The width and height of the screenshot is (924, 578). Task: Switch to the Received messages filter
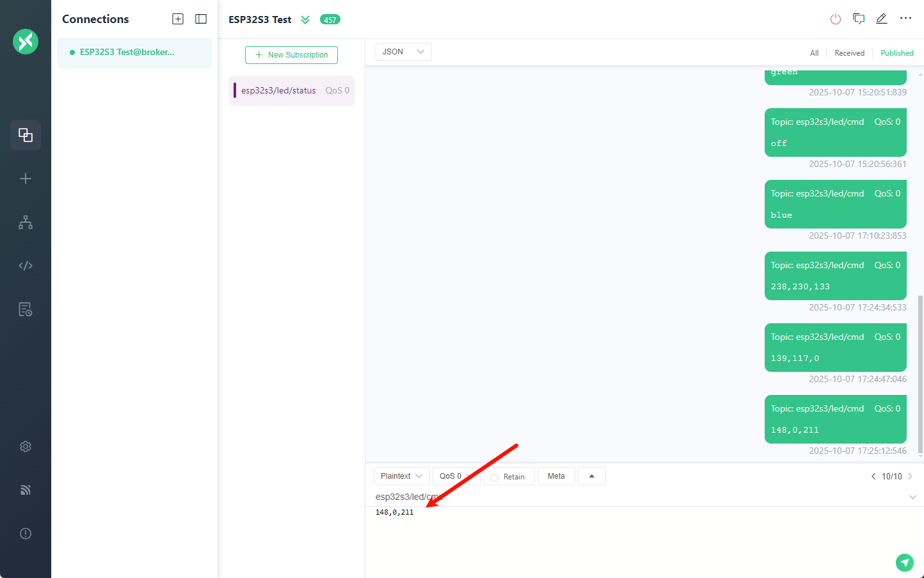pyautogui.click(x=849, y=53)
